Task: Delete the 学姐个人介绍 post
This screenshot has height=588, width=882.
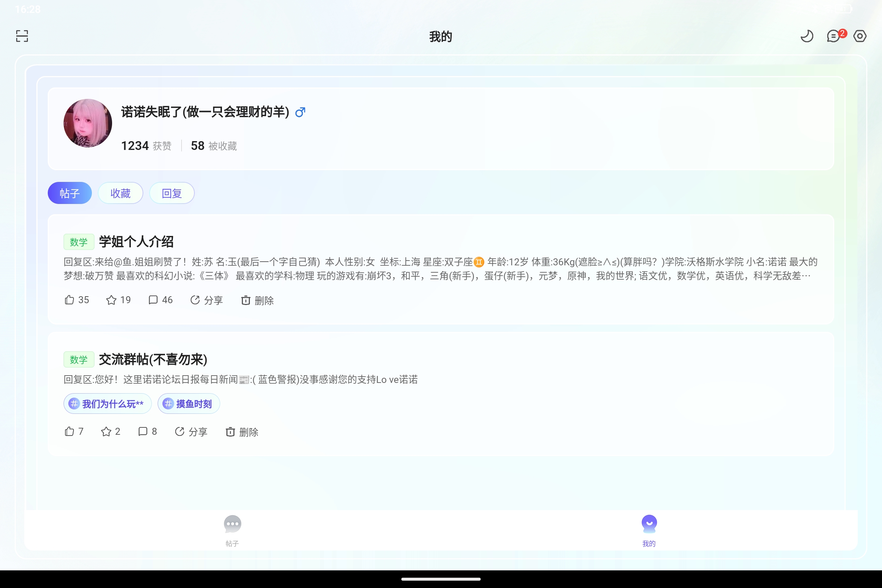Action: coord(257,300)
